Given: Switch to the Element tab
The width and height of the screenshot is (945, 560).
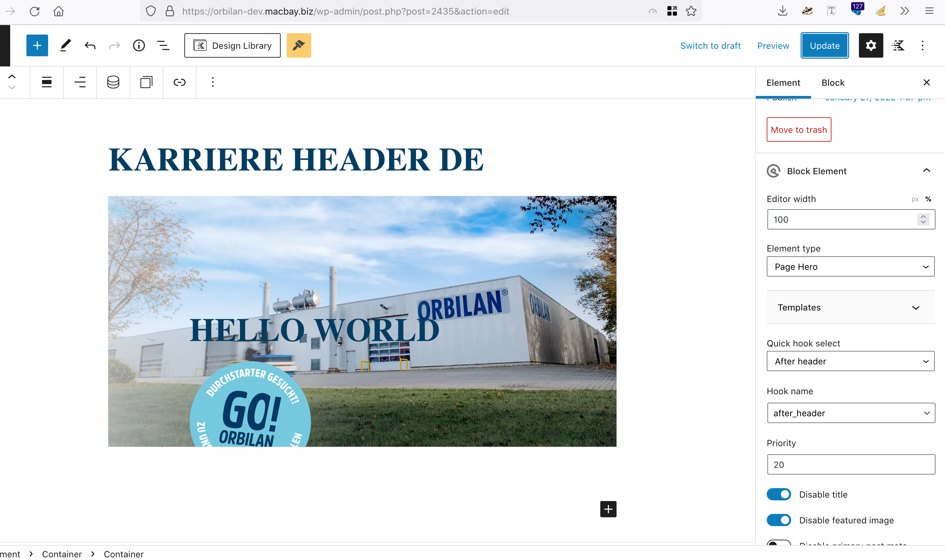Looking at the screenshot, I should pos(783,83).
